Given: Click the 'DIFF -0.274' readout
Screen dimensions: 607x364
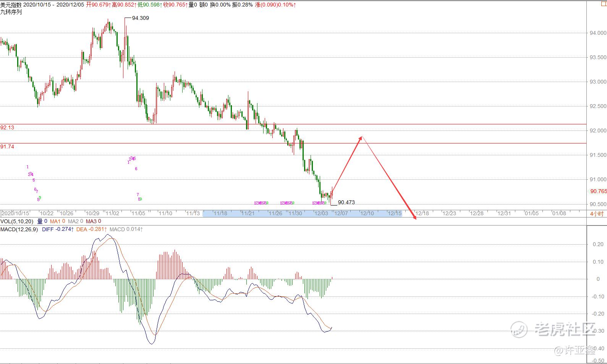Looking at the screenshot, I should [x=58, y=229].
